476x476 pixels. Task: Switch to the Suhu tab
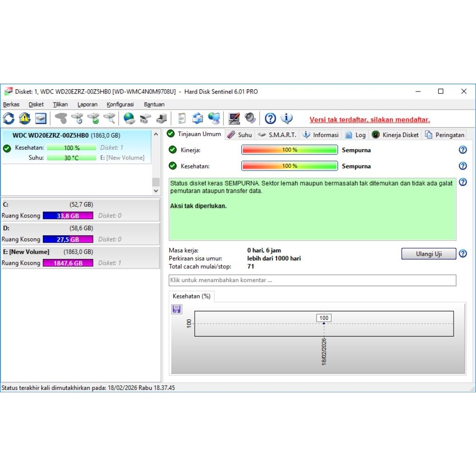(240, 135)
